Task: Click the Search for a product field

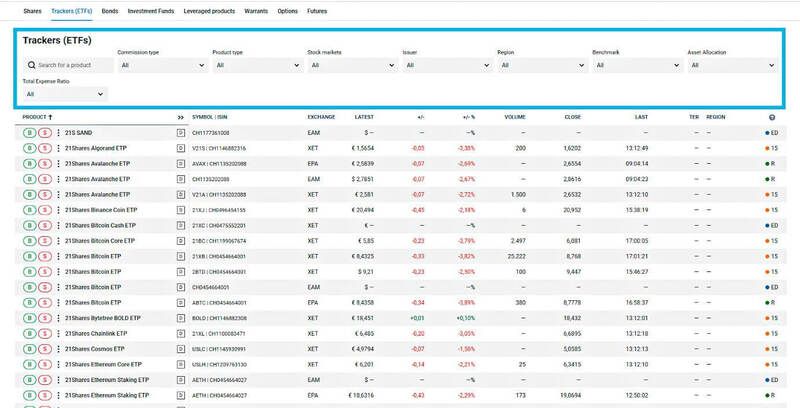Action: (68, 65)
